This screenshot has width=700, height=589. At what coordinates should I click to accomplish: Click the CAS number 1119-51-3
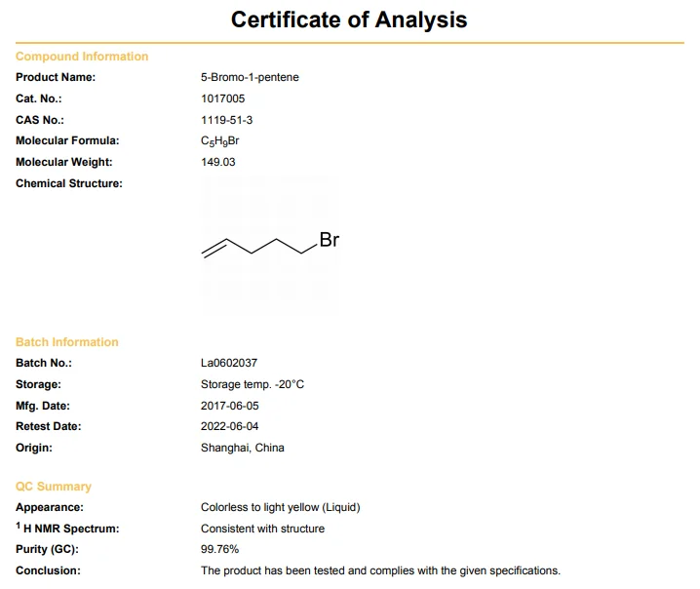[x=227, y=120]
